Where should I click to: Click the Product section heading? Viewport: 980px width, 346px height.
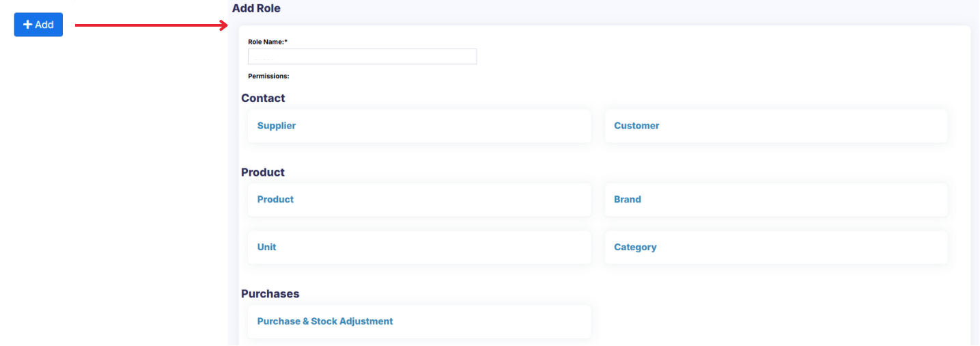263,172
